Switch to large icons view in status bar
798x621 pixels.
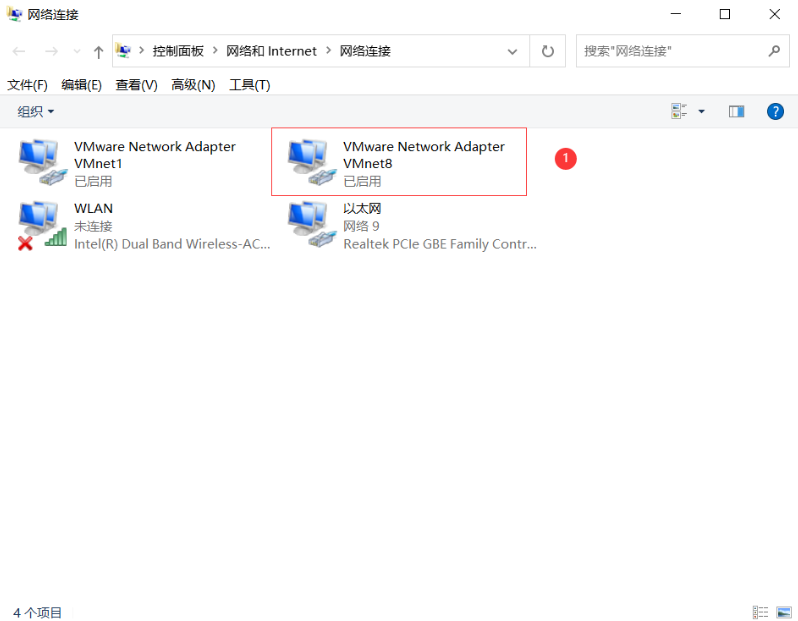784,612
